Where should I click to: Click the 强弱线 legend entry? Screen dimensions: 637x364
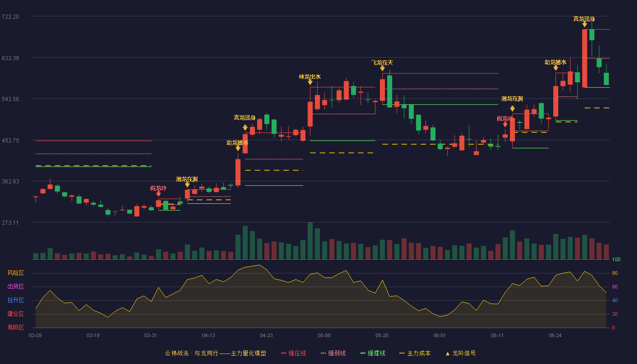tap(333, 353)
